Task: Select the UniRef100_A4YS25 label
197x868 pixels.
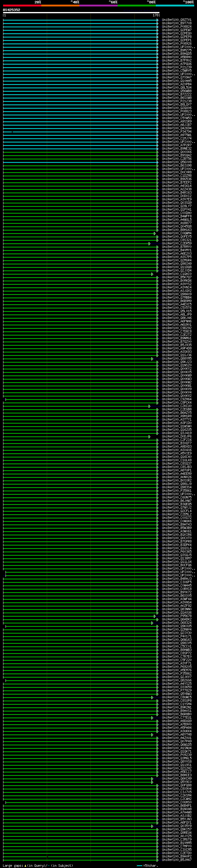Action: click(x=177, y=684)
